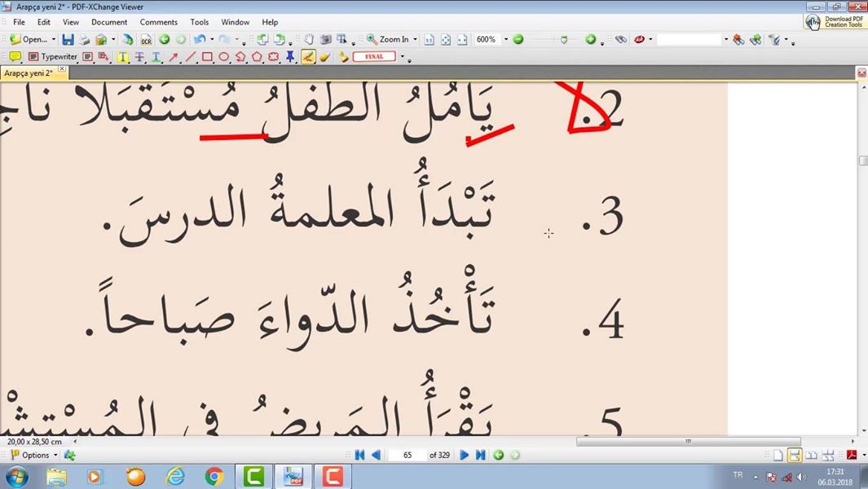Select the Text Box tool
This screenshot has height=489, width=868.
click(87, 56)
